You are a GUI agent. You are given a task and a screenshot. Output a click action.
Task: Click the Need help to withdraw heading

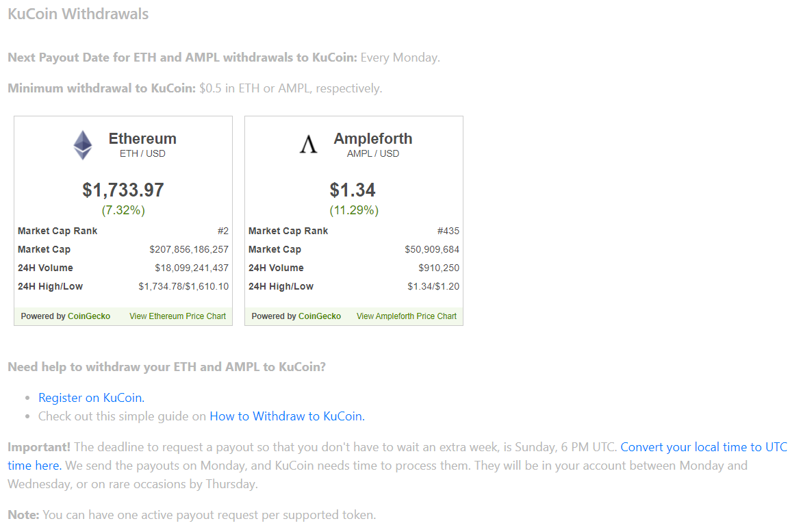tap(166, 367)
